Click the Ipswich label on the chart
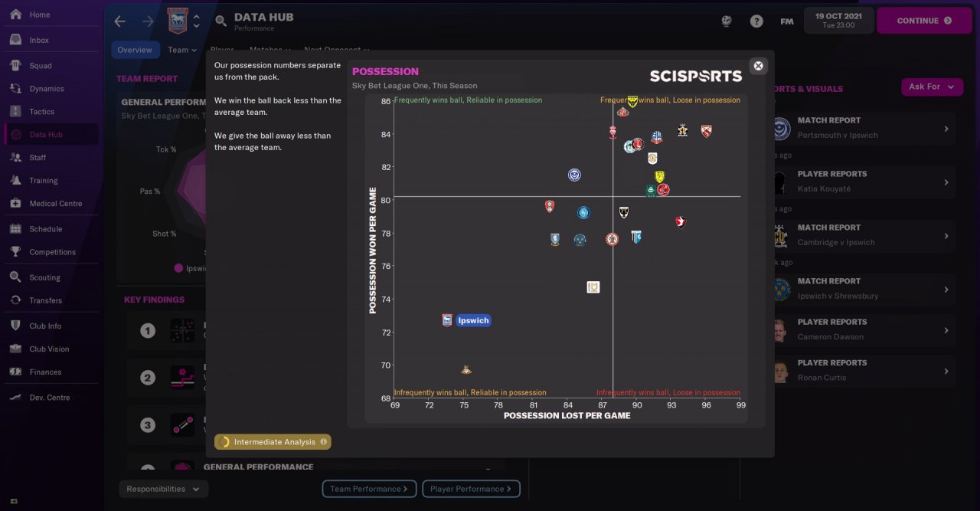The width and height of the screenshot is (980, 511). point(473,320)
